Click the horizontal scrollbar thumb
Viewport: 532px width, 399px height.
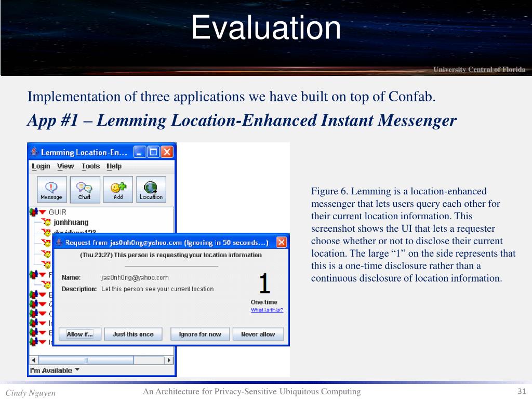coord(86,360)
